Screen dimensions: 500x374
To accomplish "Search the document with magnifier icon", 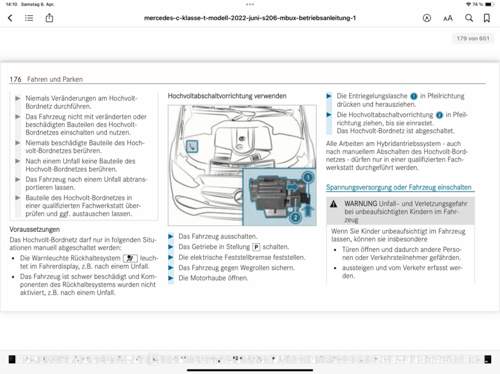I will click(469, 18).
